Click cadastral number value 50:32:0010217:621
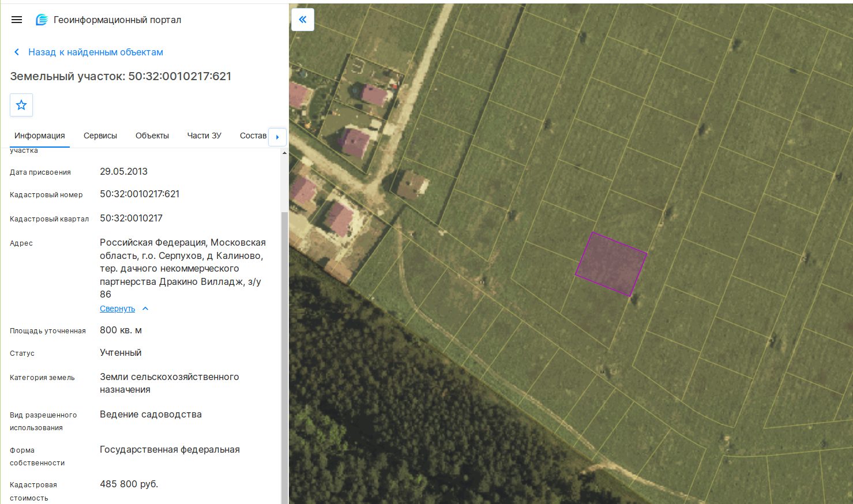853x504 pixels. [140, 194]
